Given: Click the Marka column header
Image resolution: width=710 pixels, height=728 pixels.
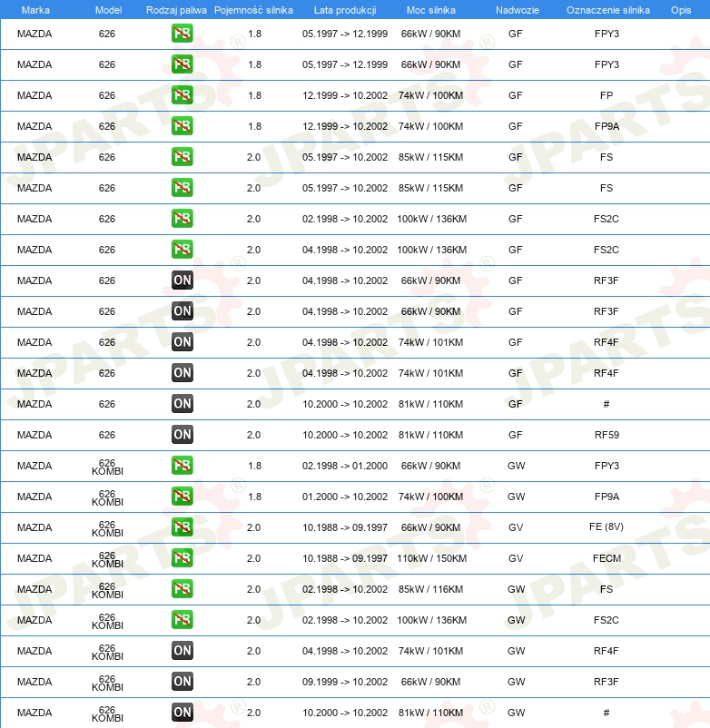Looking at the screenshot, I should [x=35, y=10].
